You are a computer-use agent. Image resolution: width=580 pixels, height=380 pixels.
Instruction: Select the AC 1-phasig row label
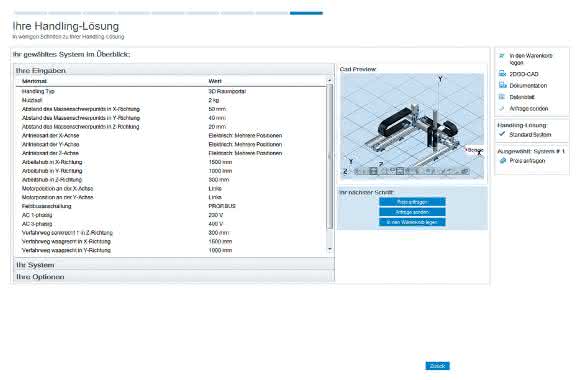pos(37,215)
